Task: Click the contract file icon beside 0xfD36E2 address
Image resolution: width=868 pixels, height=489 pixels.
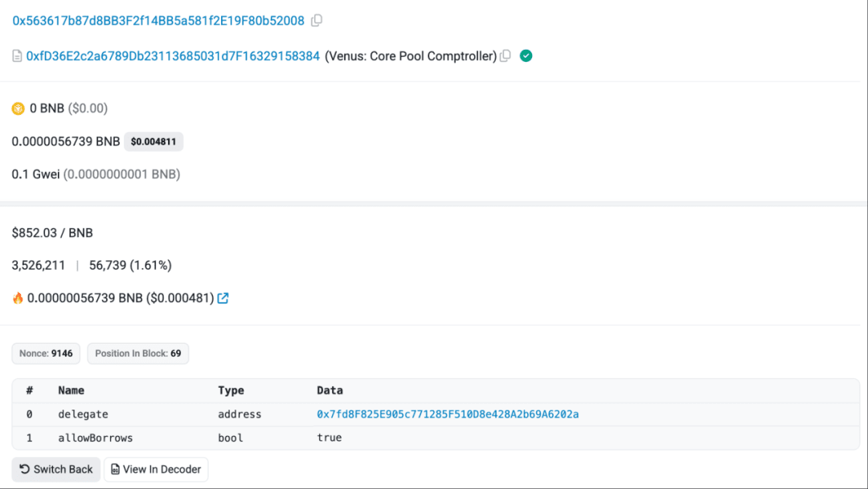Action: [17, 56]
